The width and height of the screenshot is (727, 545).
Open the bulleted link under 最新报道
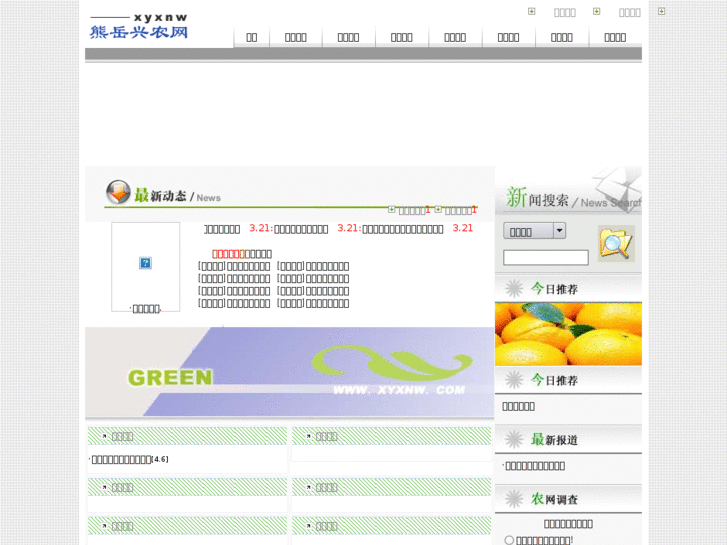click(535, 466)
